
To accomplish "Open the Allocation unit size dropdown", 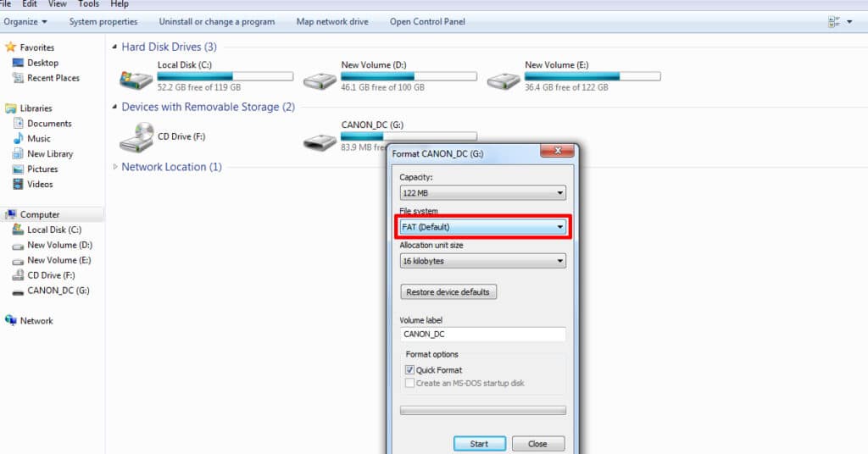I will pos(482,260).
